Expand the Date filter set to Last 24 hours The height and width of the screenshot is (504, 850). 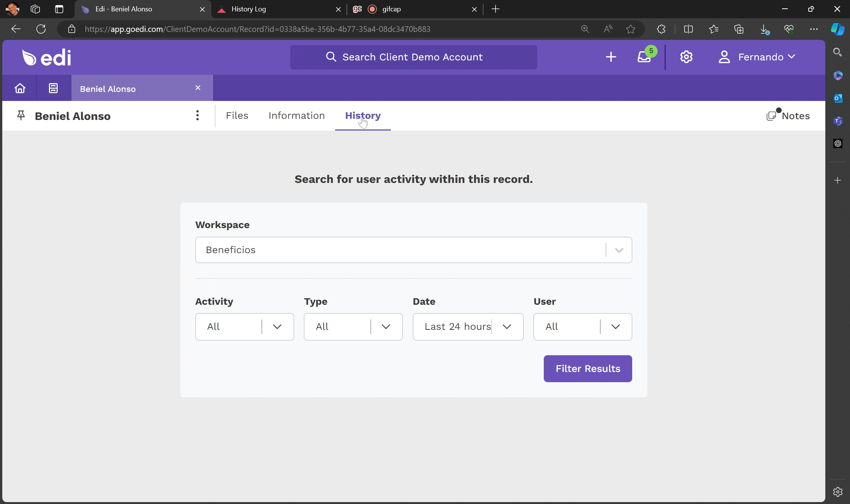[x=507, y=326]
